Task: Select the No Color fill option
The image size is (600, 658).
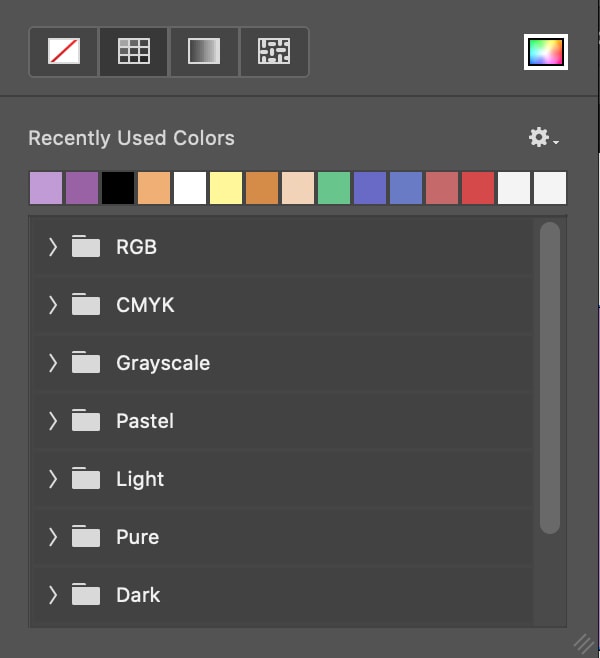Action: 64,52
